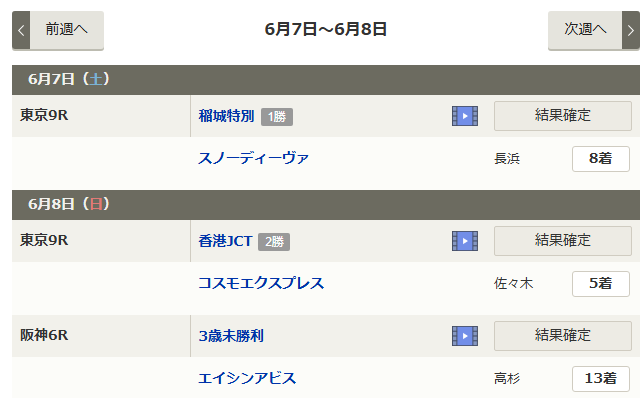Click the 1勝 class badge
The width and height of the screenshot is (643, 398).
[x=277, y=117]
